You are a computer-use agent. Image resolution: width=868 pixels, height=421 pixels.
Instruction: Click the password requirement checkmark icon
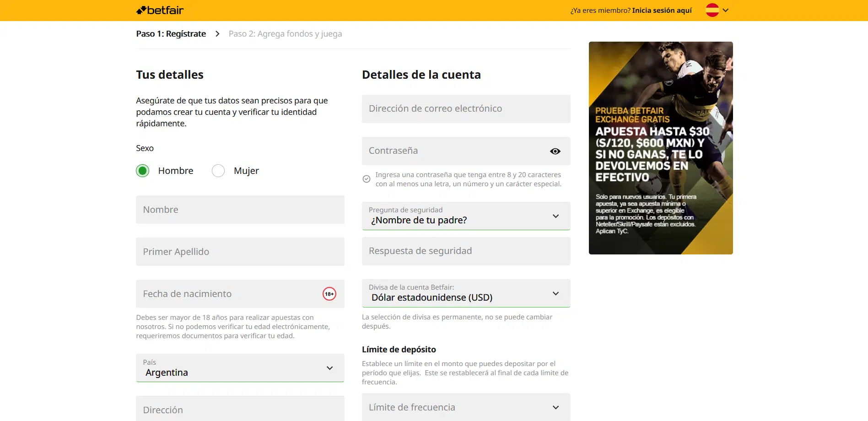[x=367, y=179]
